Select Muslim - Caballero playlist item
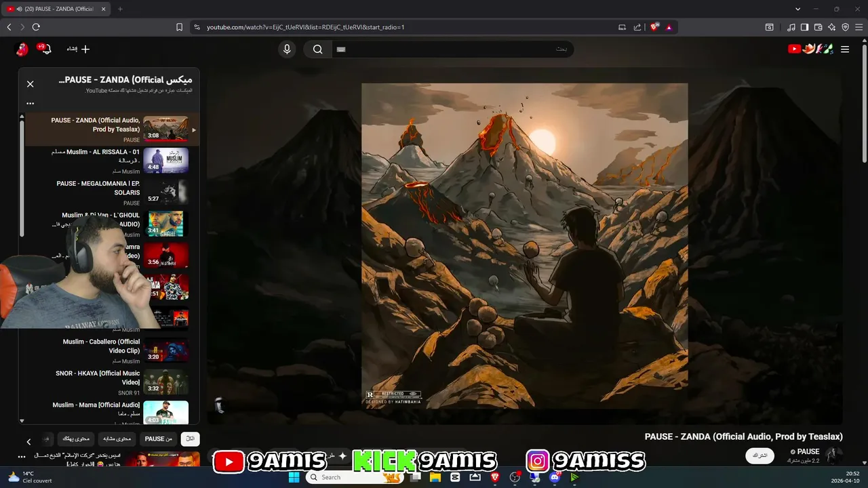 [x=112, y=350]
